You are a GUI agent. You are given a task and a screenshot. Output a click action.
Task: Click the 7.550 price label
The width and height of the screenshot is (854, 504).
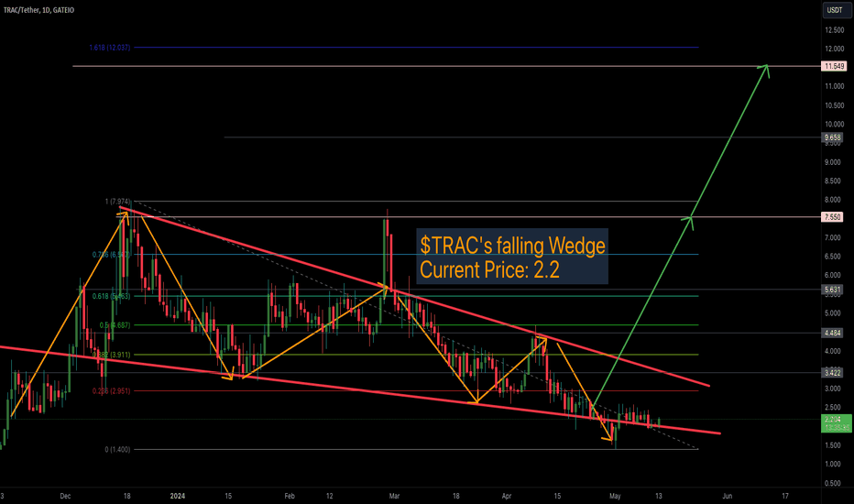coord(832,217)
